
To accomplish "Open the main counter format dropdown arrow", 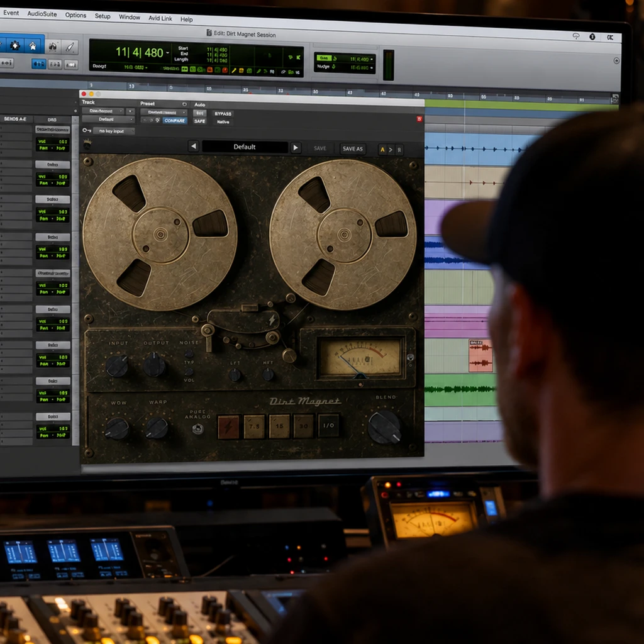I will pos(167,53).
